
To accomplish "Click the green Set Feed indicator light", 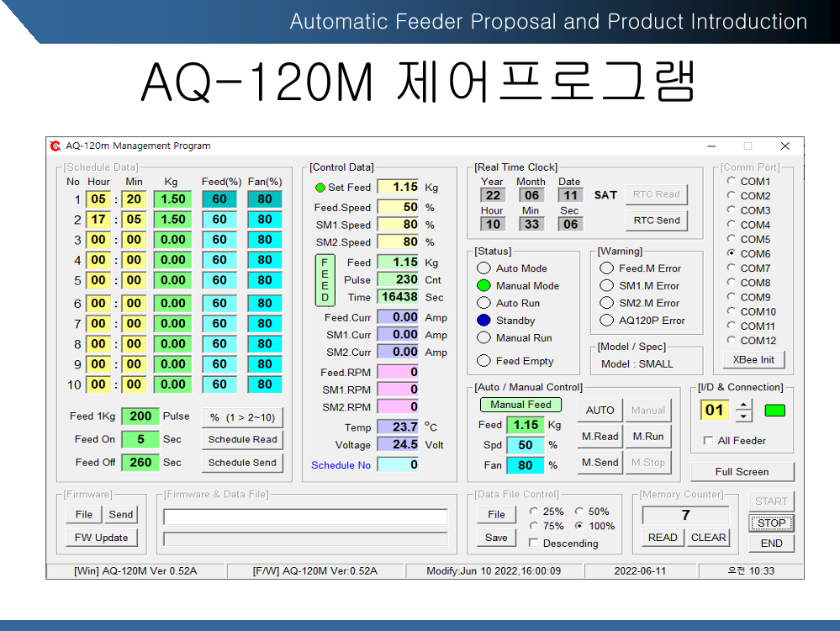I will pos(320,188).
